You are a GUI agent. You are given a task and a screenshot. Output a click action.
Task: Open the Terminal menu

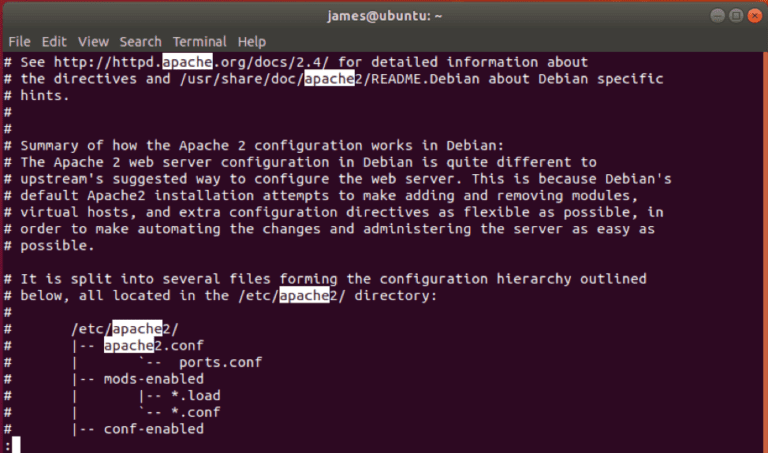coord(199,42)
